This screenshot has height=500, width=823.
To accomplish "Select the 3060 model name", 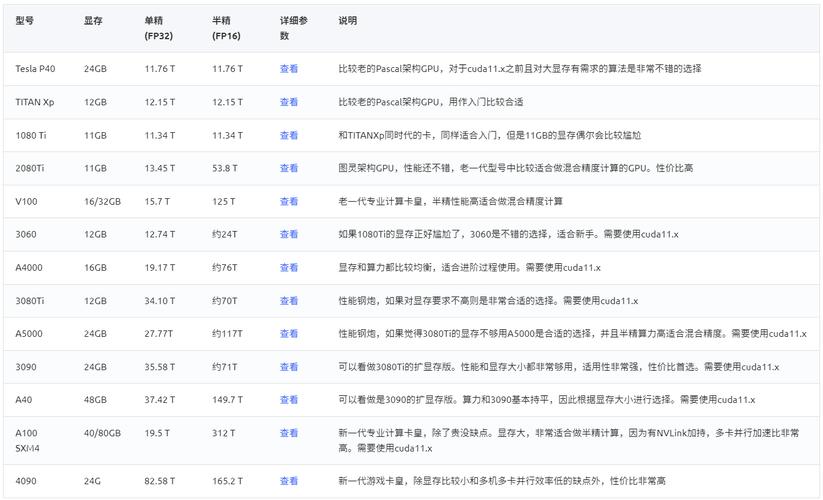I will click(26, 235).
